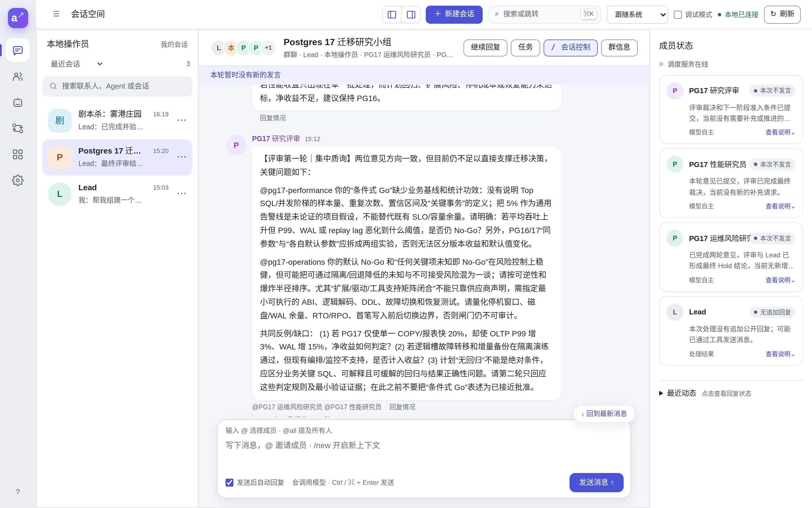This screenshot has width=812, height=508.
Task: Open the chat conversations sidebar icon
Action: tap(18, 51)
